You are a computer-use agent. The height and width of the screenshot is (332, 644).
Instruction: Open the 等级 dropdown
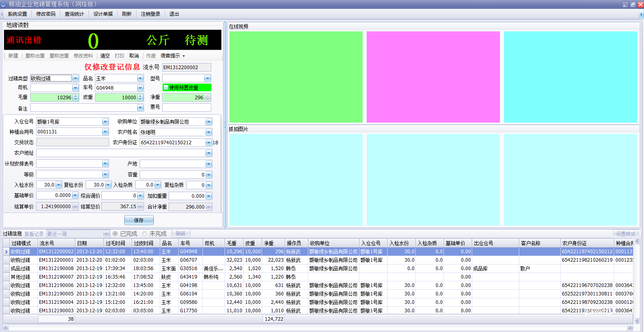point(105,174)
